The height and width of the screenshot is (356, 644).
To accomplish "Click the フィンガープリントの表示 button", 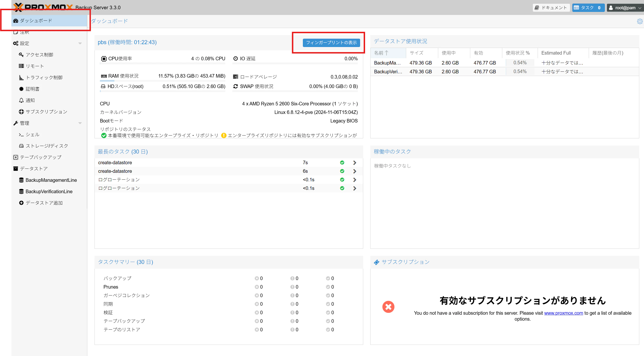I will coord(331,43).
